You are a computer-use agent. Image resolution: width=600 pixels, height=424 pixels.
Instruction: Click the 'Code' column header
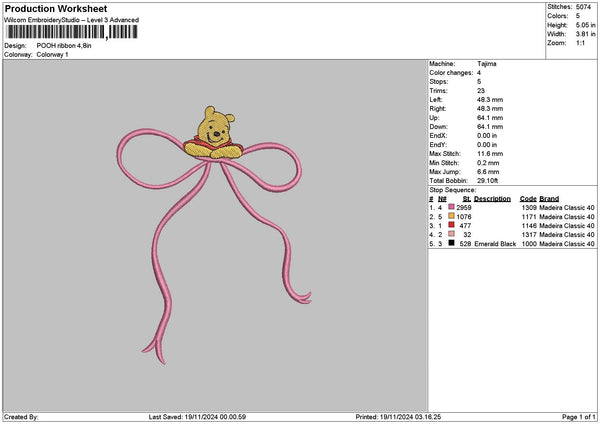click(x=528, y=199)
